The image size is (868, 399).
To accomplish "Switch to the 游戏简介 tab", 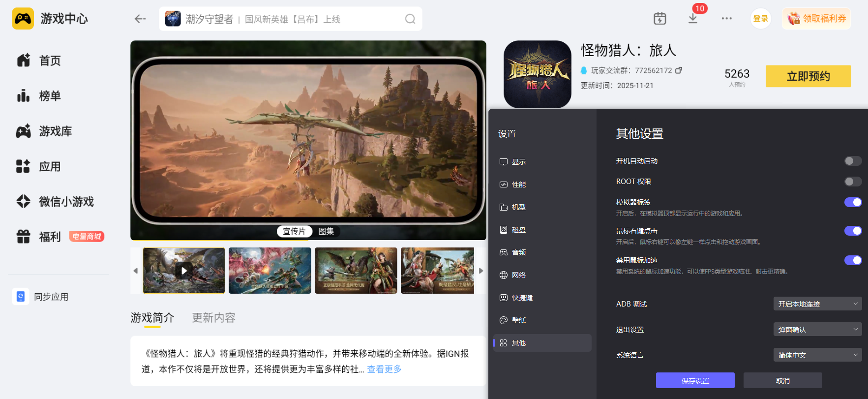I will [x=152, y=318].
